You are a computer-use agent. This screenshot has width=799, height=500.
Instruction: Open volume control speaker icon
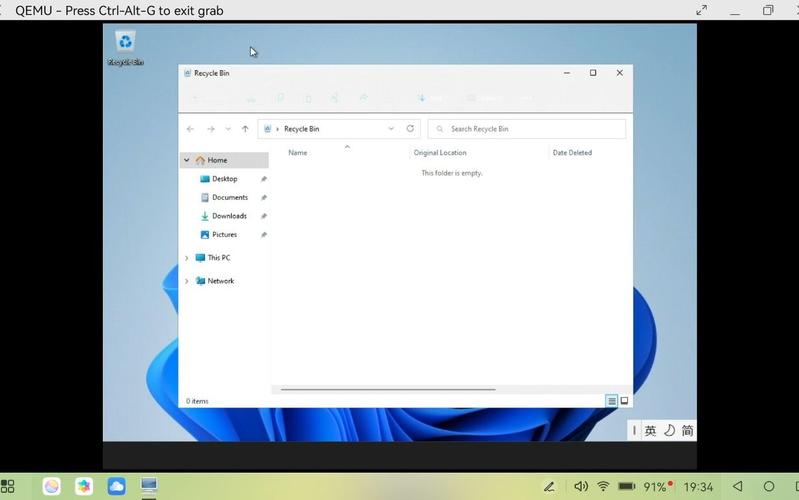(581, 486)
